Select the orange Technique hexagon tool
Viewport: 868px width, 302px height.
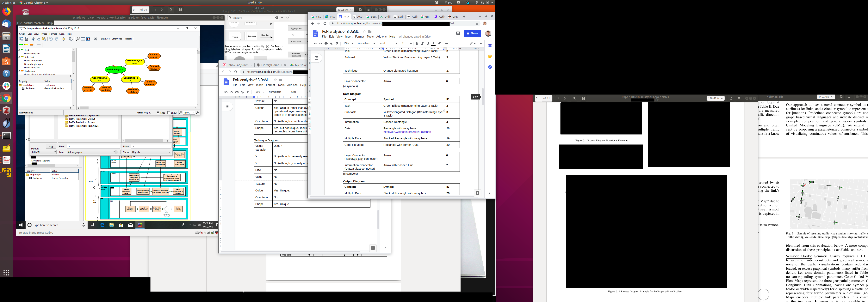[32, 45]
